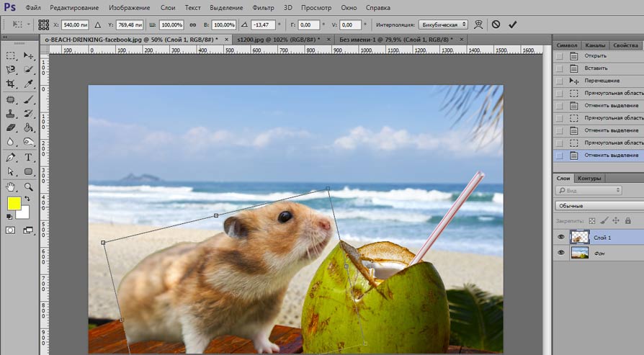Select the Quick Selection tool
This screenshot has width=644, height=355.
pyautogui.click(x=28, y=69)
